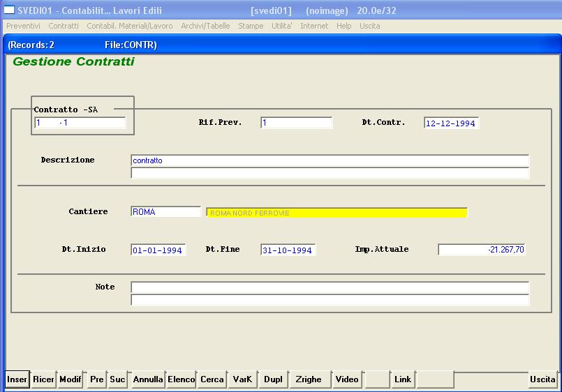Click the Inser button

pos(17,379)
